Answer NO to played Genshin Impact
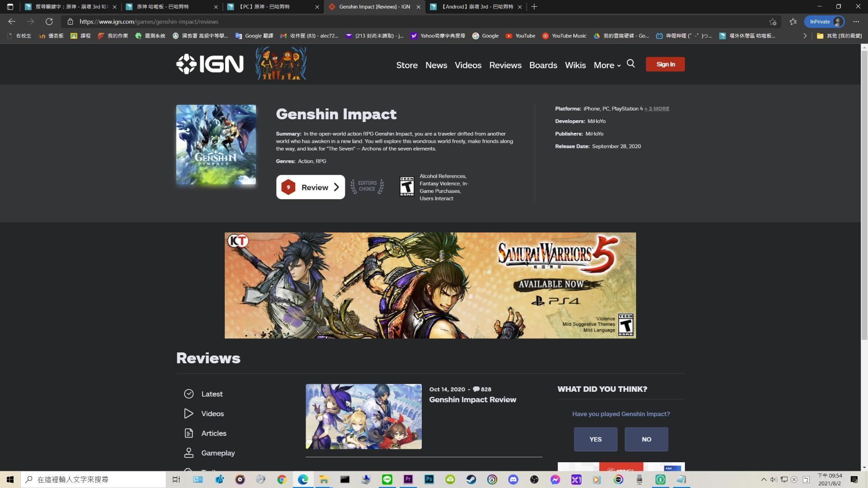The image size is (868, 488). click(646, 439)
